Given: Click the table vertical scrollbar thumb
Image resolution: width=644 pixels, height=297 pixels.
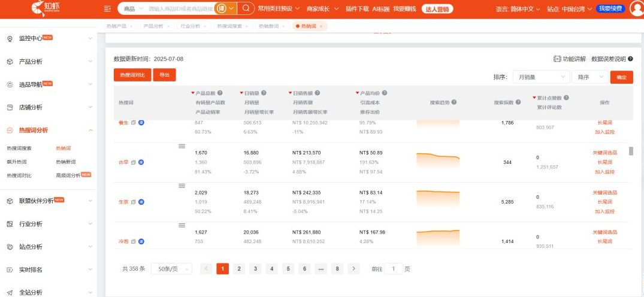Looking at the screenshot, I should click(631, 151).
